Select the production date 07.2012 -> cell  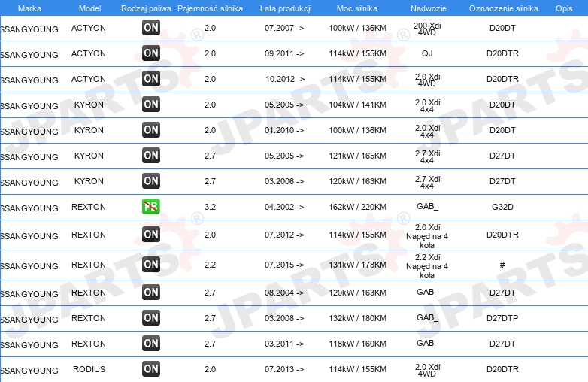tap(284, 235)
